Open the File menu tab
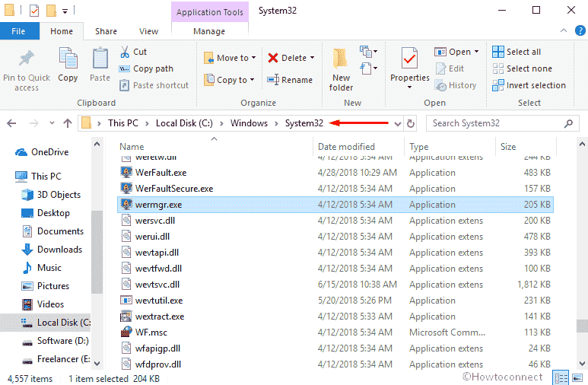588x385 pixels. pos(19,31)
